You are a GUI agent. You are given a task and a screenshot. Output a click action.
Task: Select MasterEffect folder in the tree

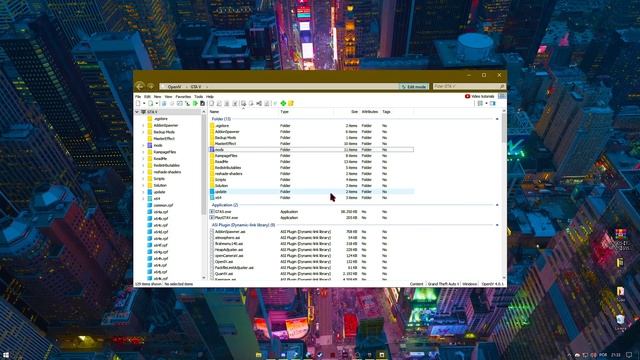(164, 139)
